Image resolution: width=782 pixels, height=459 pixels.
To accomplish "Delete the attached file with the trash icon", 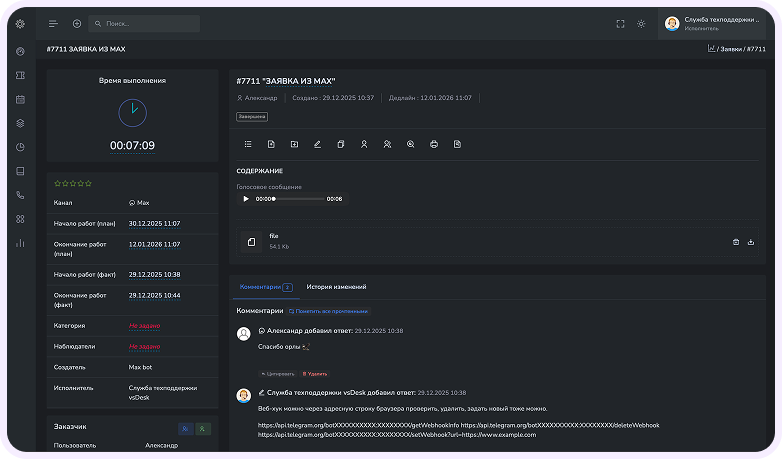I will 736,242.
